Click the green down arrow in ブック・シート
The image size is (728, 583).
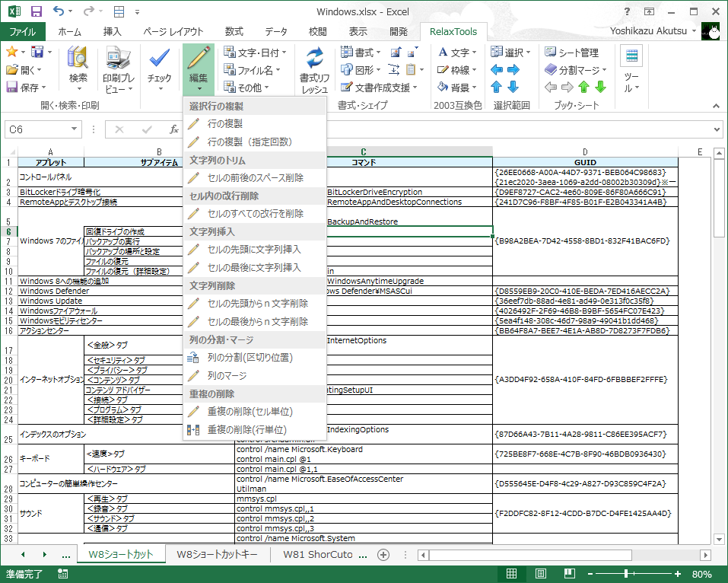600,87
